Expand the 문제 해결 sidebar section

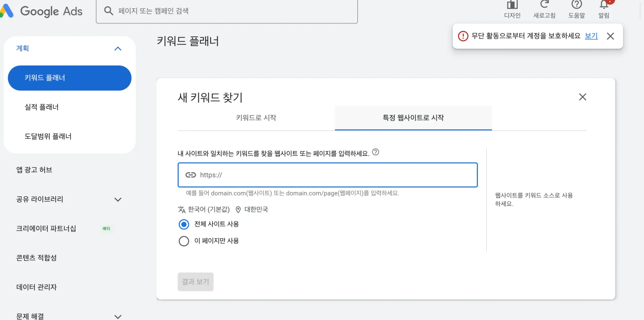(x=118, y=316)
